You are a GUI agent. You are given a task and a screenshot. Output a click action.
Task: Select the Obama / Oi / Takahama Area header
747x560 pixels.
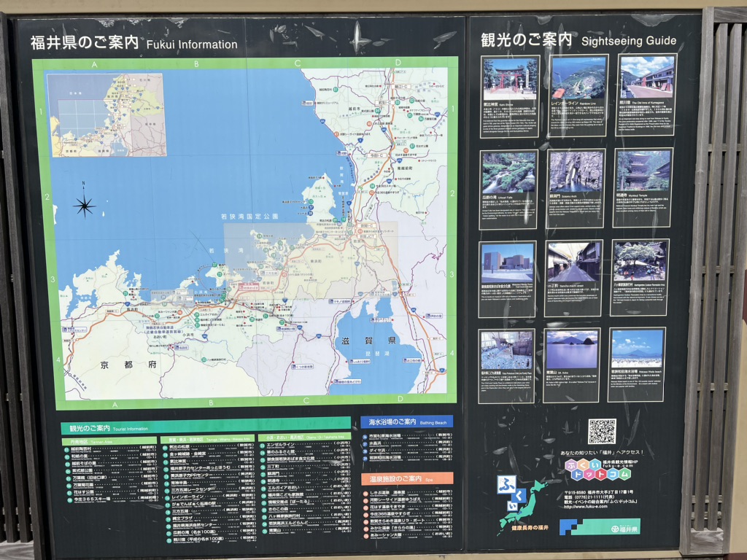(x=304, y=437)
